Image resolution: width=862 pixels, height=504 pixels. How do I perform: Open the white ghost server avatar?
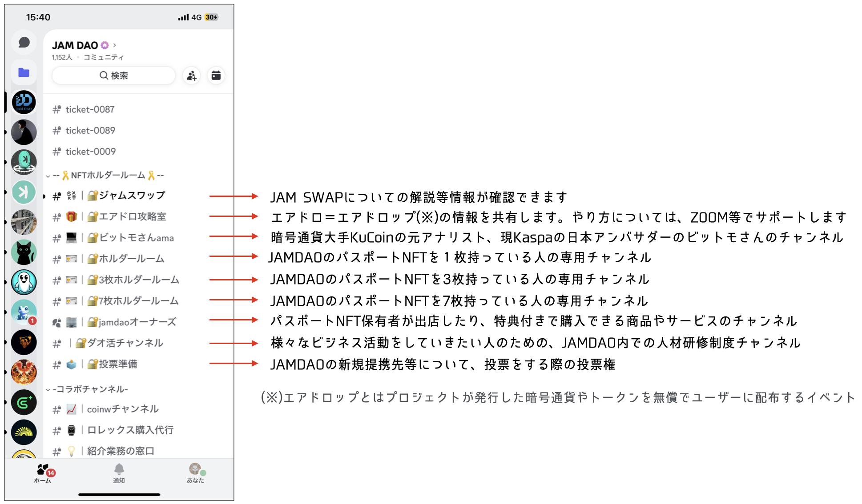[24, 282]
